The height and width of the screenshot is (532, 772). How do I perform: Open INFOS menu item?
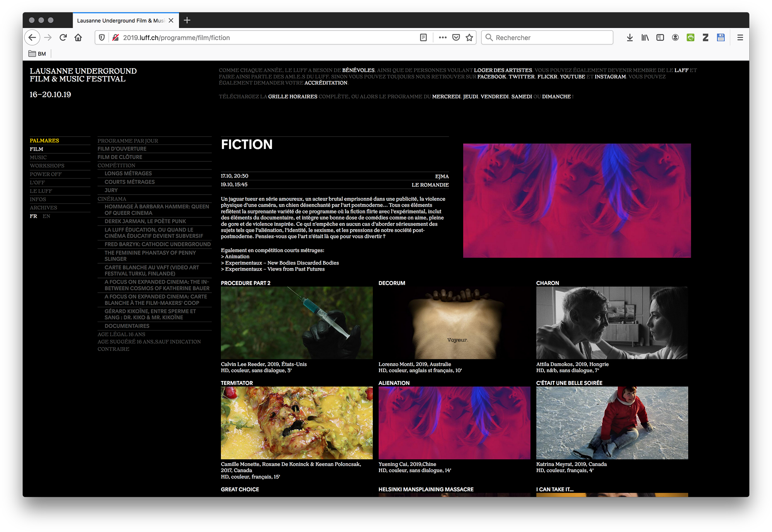pyautogui.click(x=38, y=199)
